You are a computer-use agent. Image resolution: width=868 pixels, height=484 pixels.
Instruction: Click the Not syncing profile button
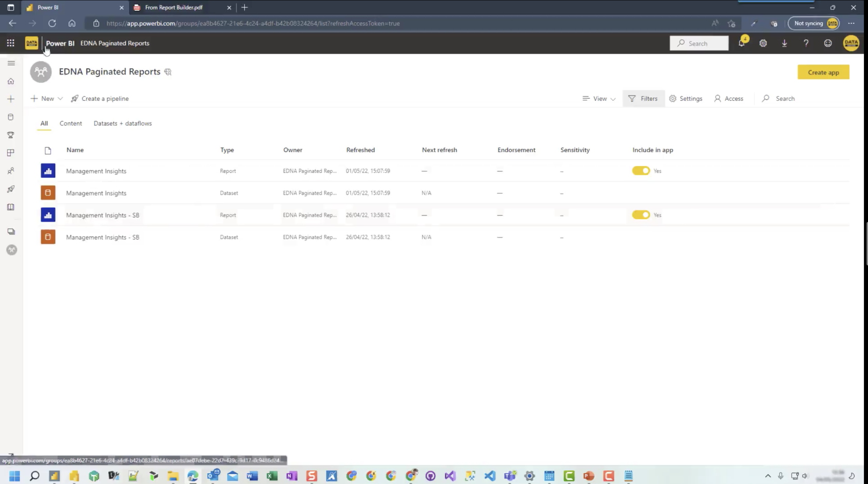[x=814, y=23]
